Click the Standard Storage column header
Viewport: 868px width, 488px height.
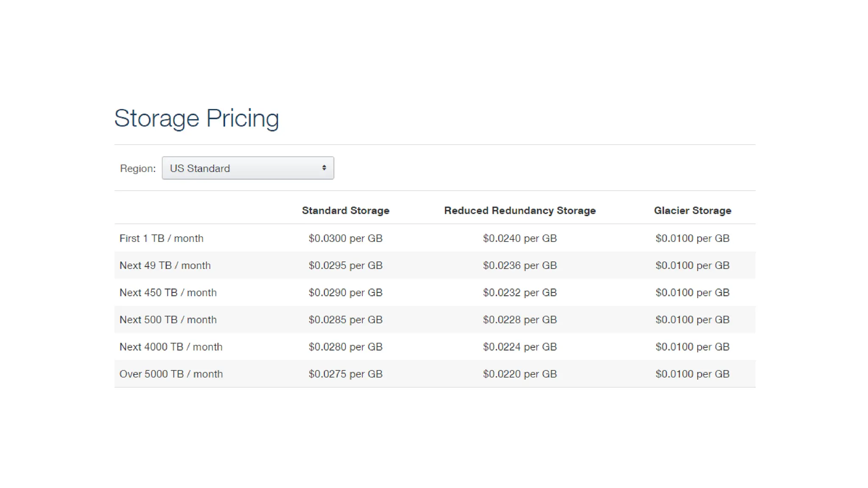coord(345,211)
